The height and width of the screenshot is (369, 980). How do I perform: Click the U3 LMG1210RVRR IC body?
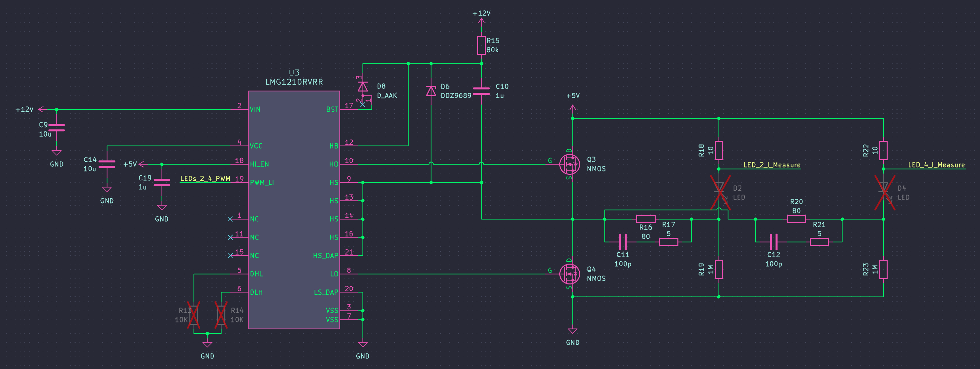click(294, 210)
